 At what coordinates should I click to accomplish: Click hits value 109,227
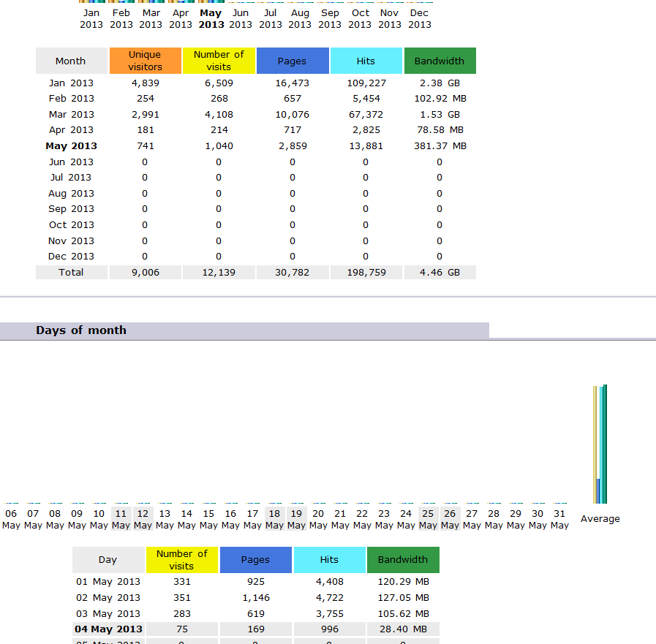[x=366, y=83]
